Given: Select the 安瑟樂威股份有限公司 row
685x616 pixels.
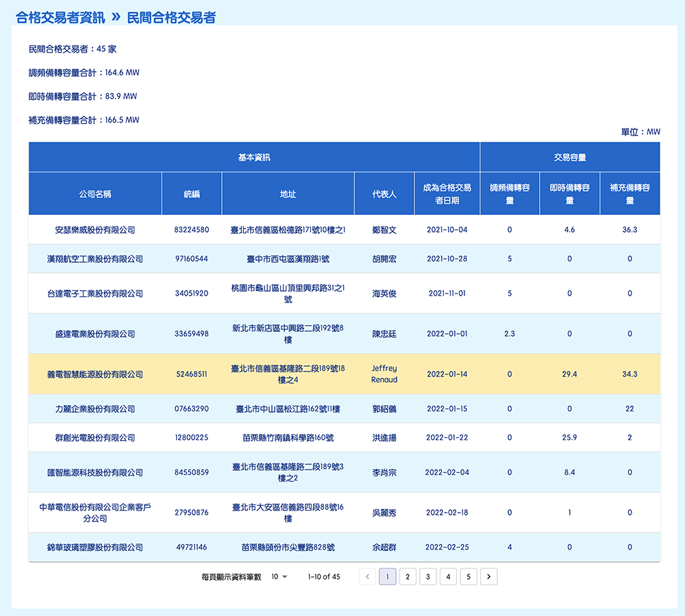Looking at the screenshot, I should (95, 230).
